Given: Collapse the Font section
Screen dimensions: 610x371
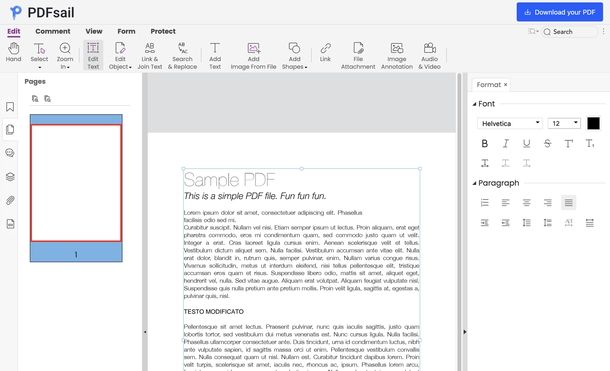Looking at the screenshot, I should 474,104.
